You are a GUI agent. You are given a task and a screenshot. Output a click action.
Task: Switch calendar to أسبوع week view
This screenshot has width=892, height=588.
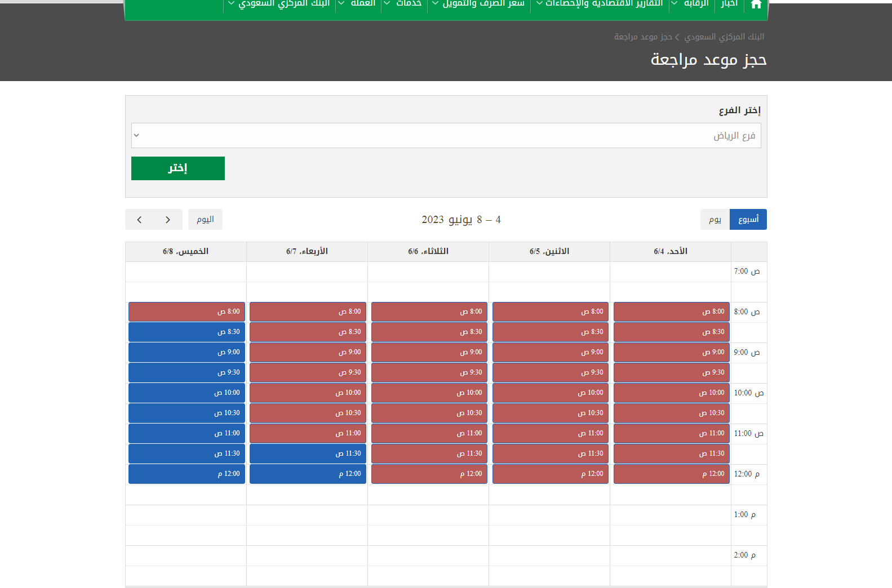[748, 220]
